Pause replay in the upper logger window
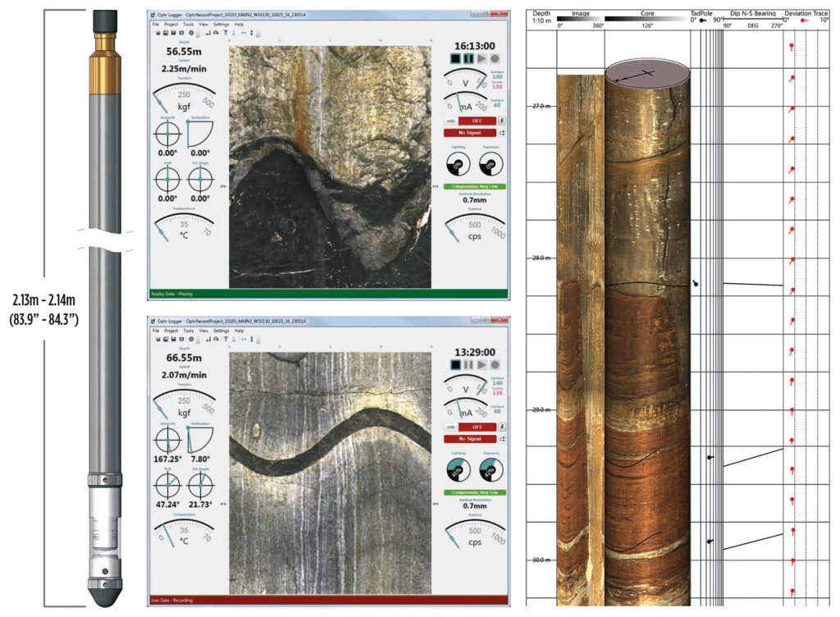This screenshot has height=617, width=840. coord(468,59)
